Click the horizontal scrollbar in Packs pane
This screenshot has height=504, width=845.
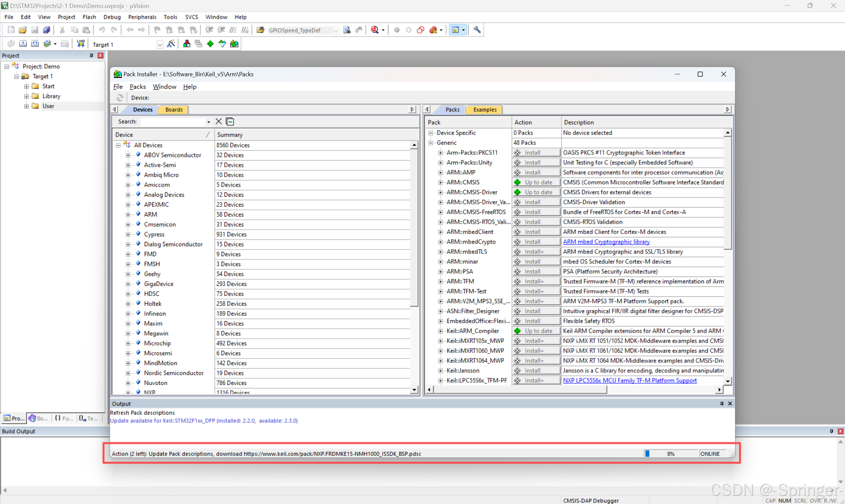point(520,389)
